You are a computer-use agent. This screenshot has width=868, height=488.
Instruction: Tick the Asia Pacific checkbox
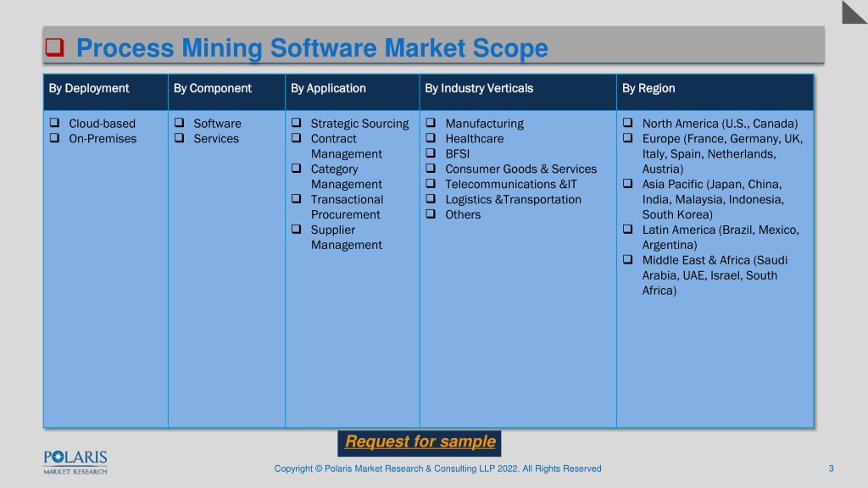[628, 184]
